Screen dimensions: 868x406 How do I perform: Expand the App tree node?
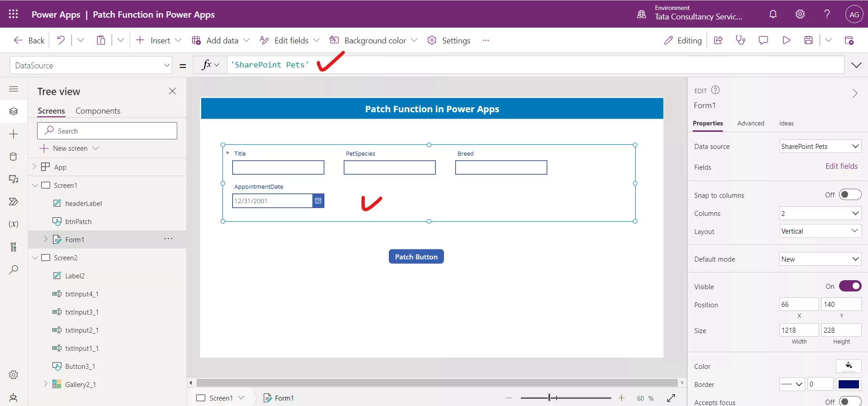[x=34, y=167]
